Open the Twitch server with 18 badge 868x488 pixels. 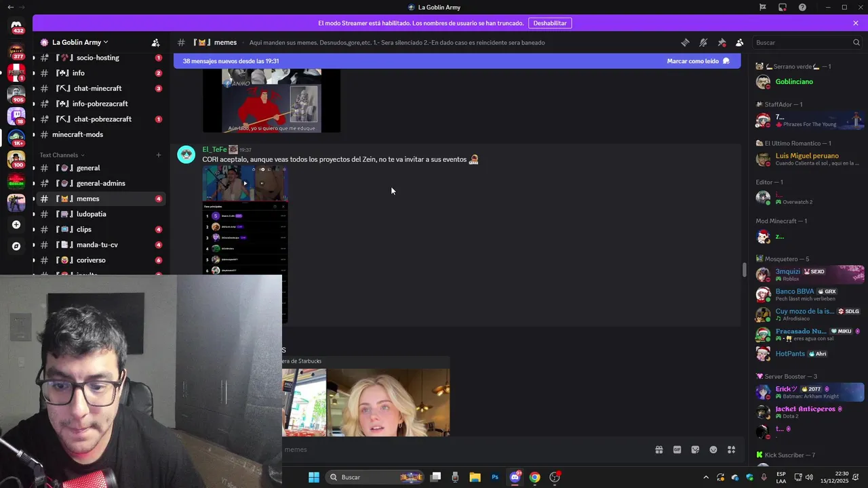[x=16, y=116]
